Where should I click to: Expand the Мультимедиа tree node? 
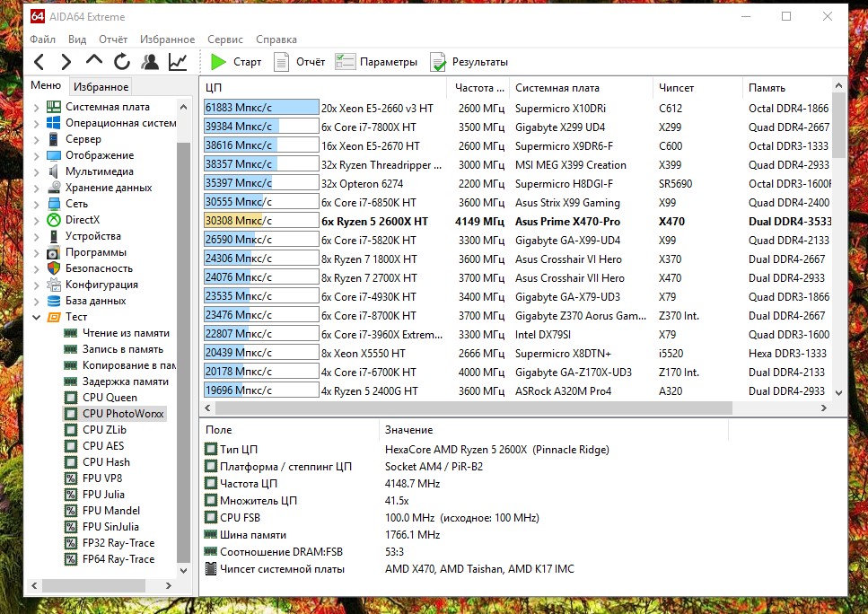tap(37, 171)
